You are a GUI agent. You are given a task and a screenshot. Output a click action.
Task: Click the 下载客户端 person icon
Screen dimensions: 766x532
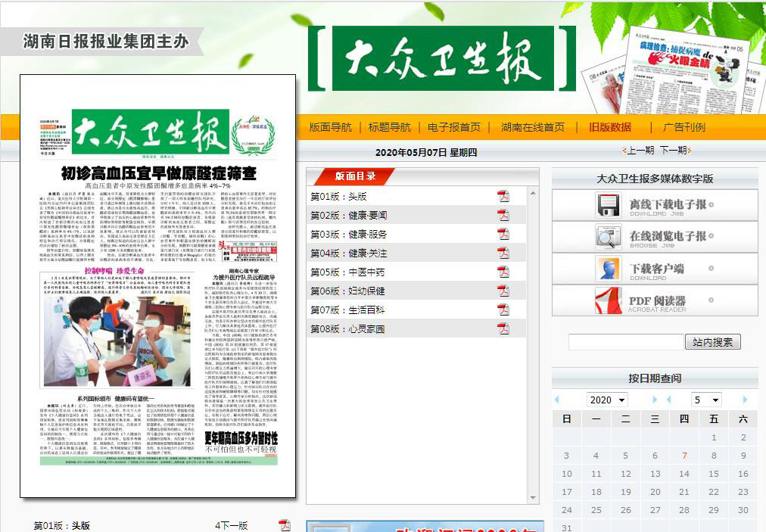tap(609, 269)
